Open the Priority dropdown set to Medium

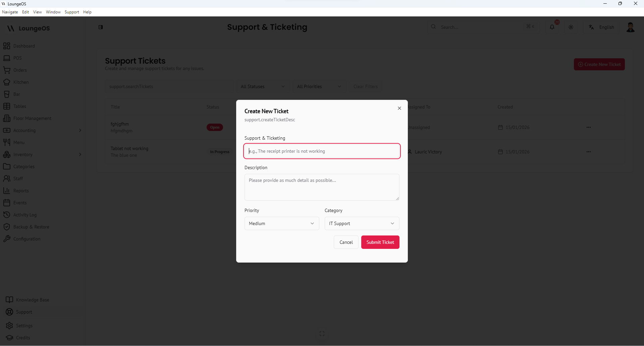281,223
